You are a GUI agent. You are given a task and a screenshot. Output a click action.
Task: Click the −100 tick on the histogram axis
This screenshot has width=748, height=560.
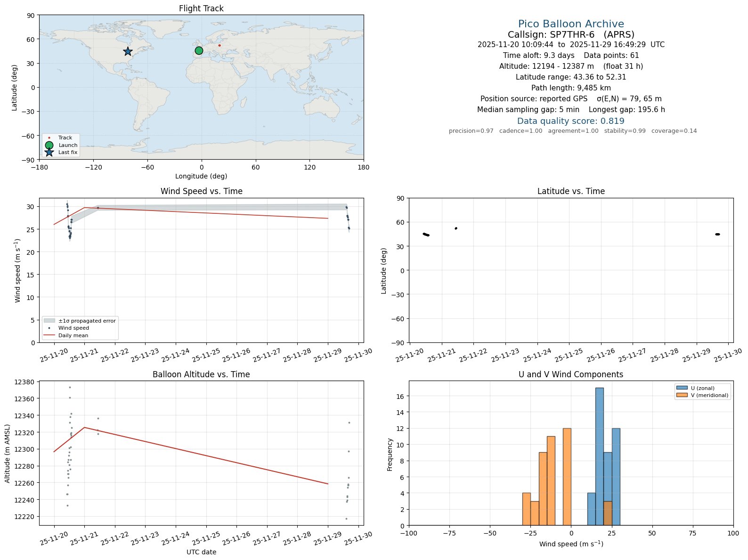pos(409,533)
